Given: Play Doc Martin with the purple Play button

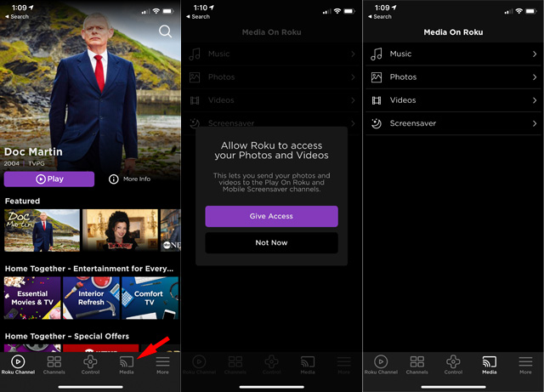Looking at the screenshot, I should pyautogui.click(x=49, y=179).
